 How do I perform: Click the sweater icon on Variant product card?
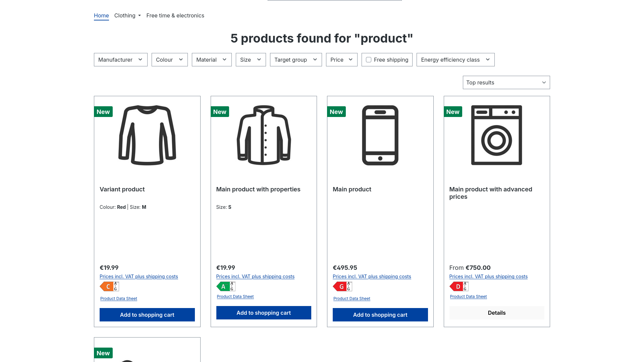point(147,135)
